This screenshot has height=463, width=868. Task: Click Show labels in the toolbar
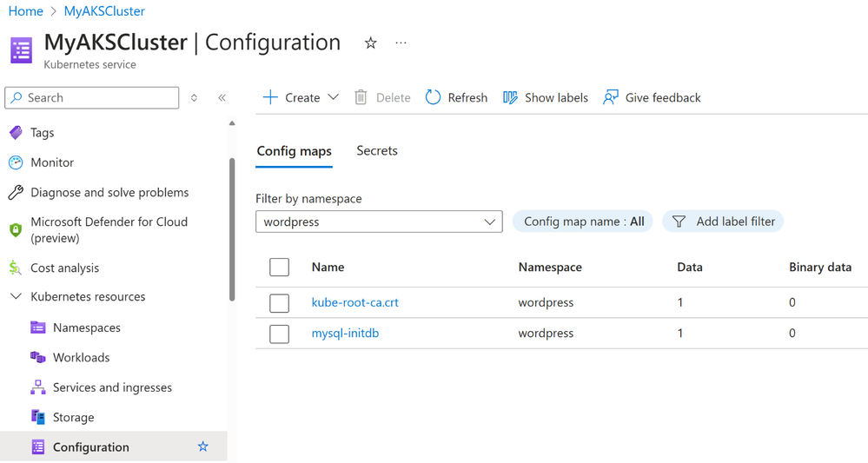pyautogui.click(x=546, y=97)
